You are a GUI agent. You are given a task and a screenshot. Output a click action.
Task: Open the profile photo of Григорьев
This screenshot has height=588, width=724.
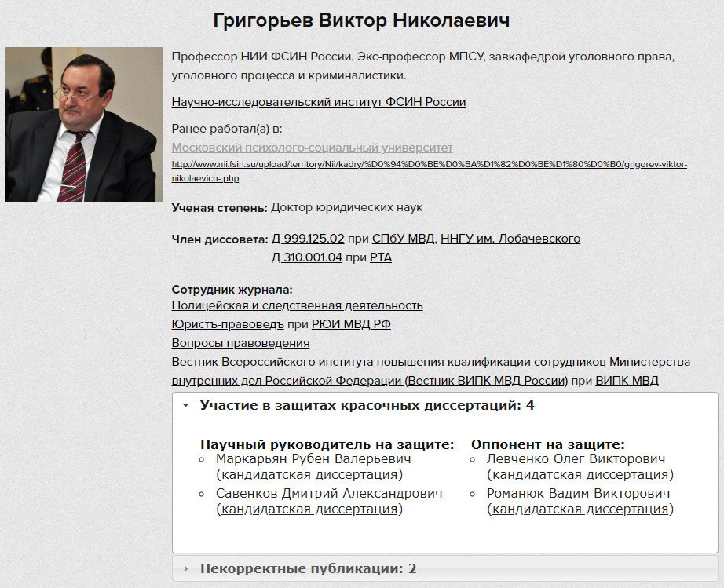84,124
